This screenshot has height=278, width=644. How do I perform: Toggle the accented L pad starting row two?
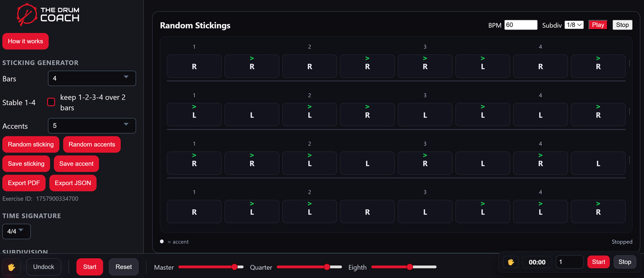pyautogui.click(x=194, y=115)
